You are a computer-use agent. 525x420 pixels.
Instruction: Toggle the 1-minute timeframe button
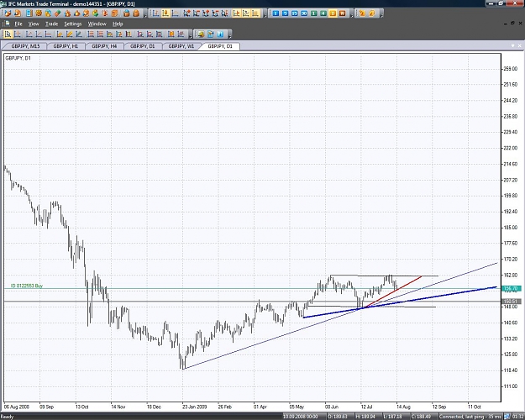[x=276, y=13]
